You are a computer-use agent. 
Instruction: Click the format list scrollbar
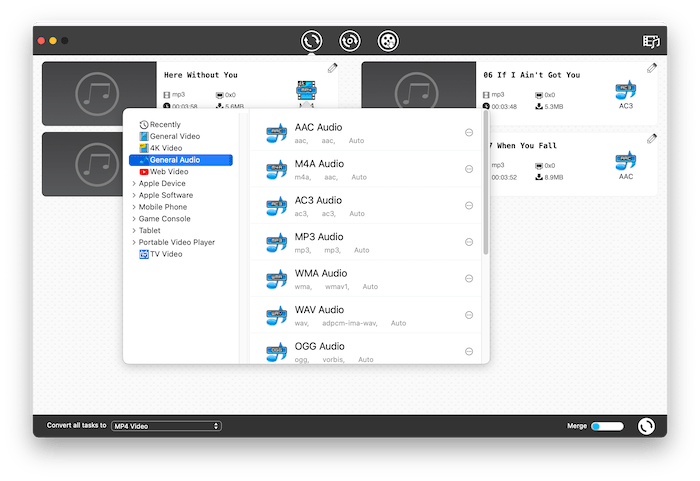coord(486,182)
